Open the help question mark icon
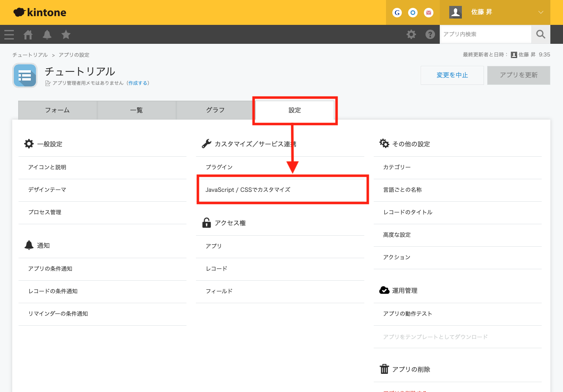Viewport: 563px width, 392px height. pos(430,34)
